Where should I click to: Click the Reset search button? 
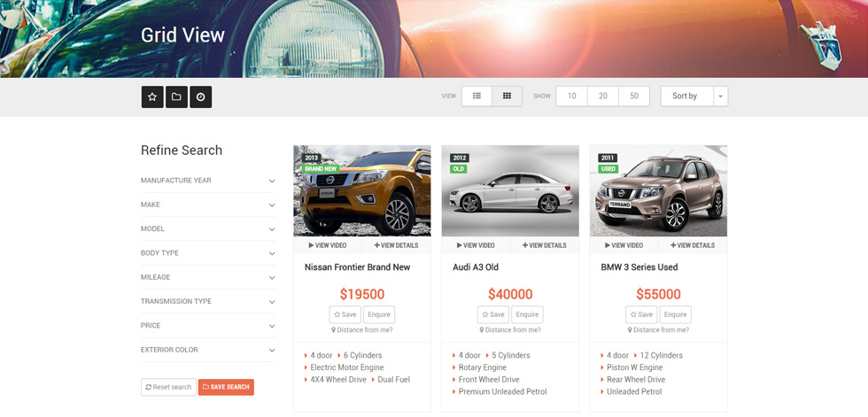click(169, 387)
